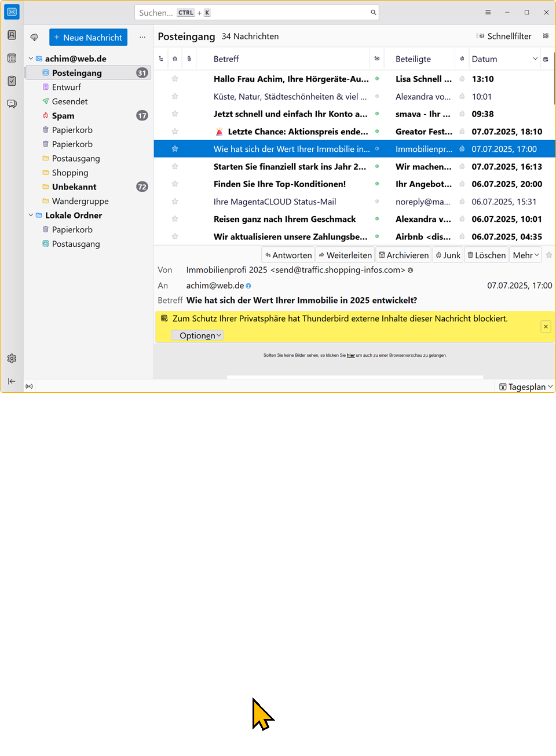Open the Optionen dropdown for blocked content
This screenshot has width=556, height=756.
point(197,335)
